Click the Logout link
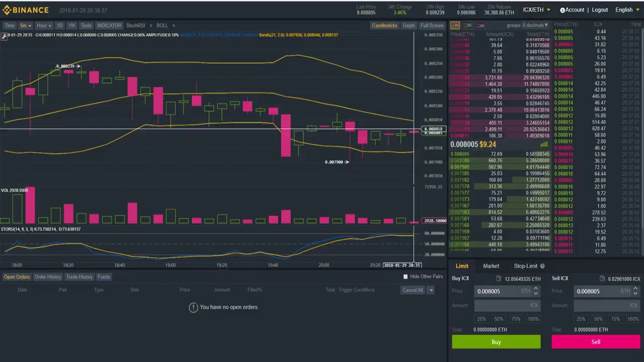Image resolution: width=644 pixels, height=362 pixels. tap(600, 10)
